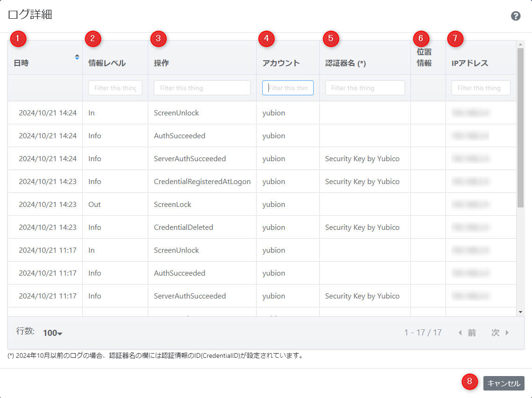This screenshot has width=532, height=398.
Task: Toggle the sort arrows on the 日時 column
Action: click(x=77, y=57)
